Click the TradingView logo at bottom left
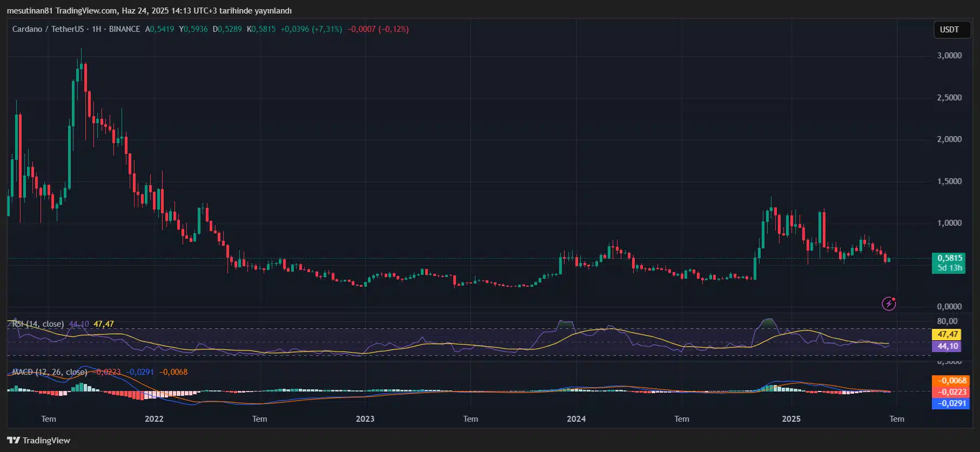This screenshot has height=452, width=980. pyautogui.click(x=39, y=440)
